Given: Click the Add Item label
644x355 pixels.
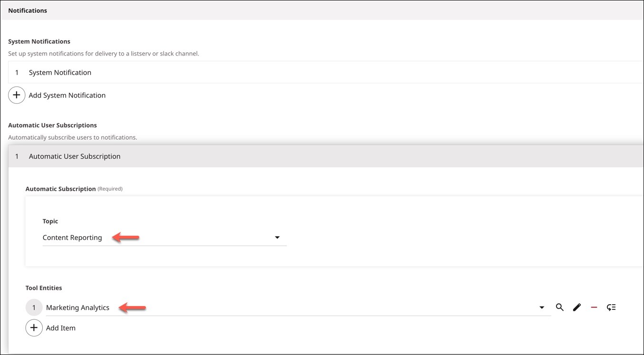Looking at the screenshot, I should 60,327.
